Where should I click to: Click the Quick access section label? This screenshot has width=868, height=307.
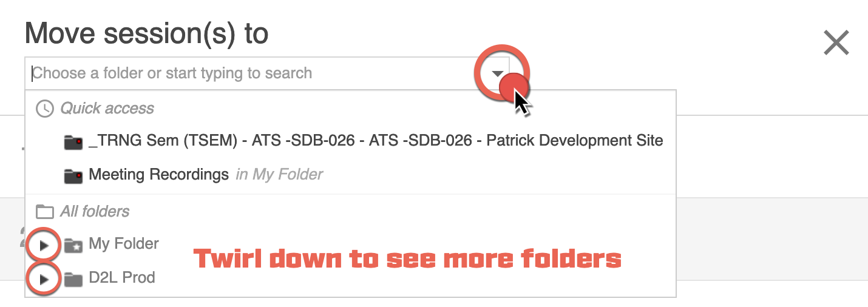click(107, 109)
